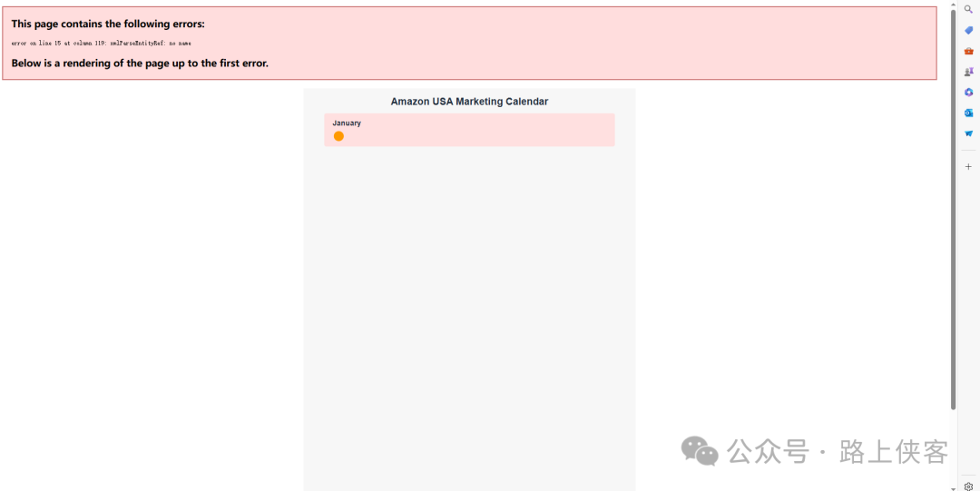Open Outlook from the sidebar
This screenshot has height=491, width=980.
tap(968, 113)
